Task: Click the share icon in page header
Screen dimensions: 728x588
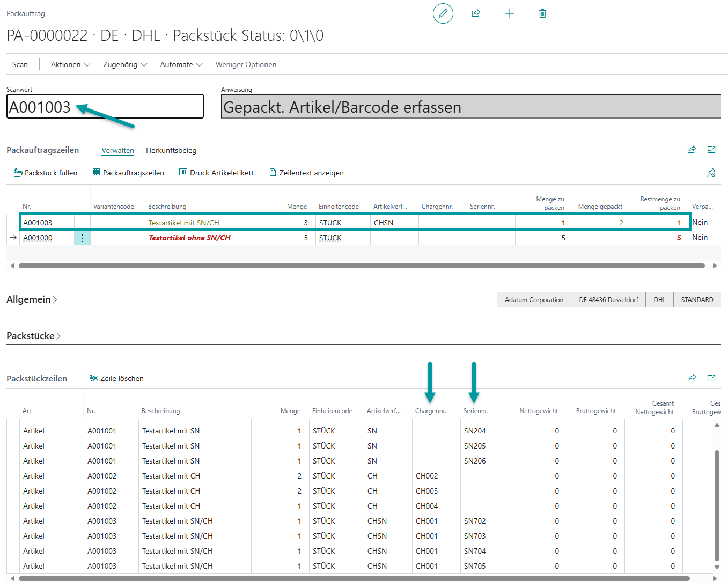Action: click(476, 13)
